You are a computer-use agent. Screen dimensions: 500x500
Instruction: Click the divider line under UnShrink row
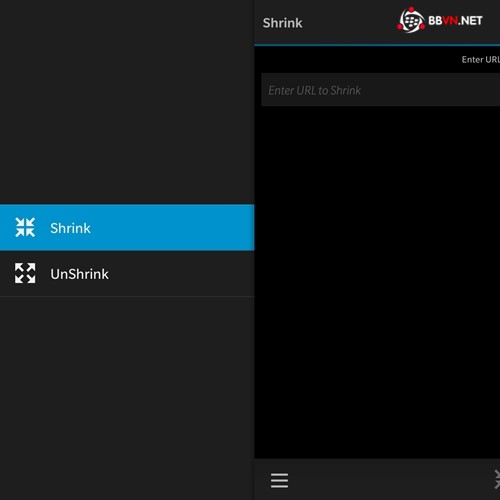coord(127,296)
